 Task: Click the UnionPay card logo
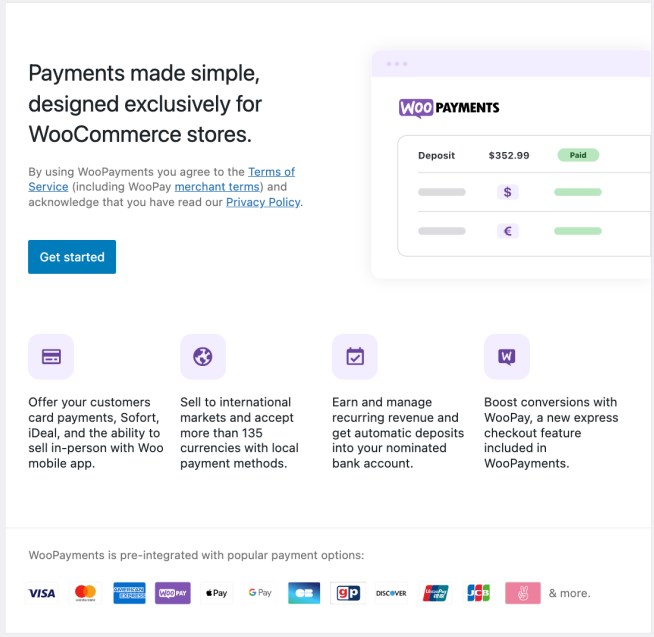435,593
